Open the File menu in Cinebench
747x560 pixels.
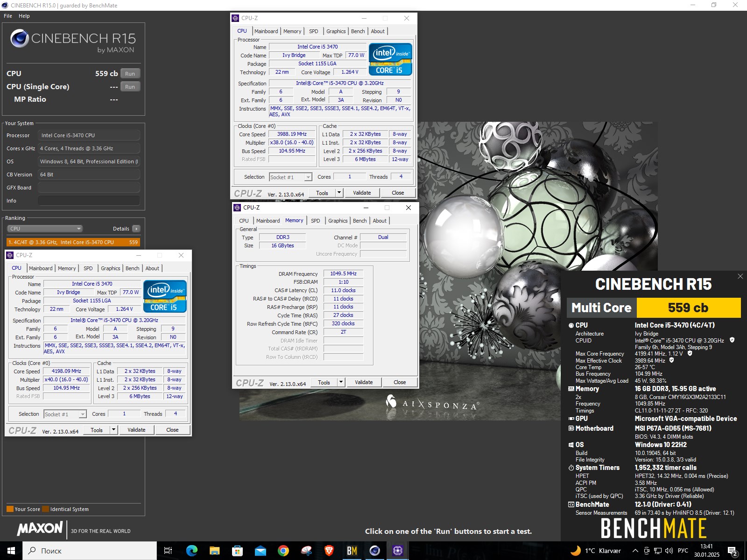(x=8, y=16)
